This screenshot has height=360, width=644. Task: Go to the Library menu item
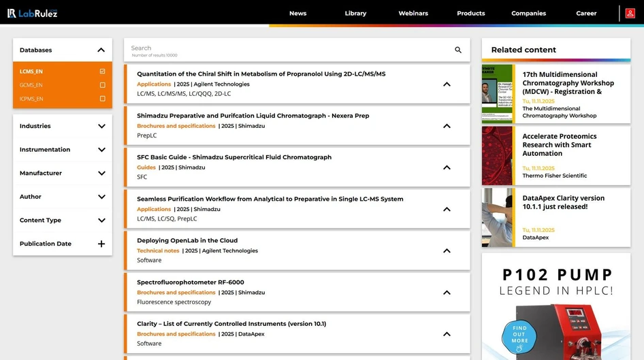click(x=355, y=14)
